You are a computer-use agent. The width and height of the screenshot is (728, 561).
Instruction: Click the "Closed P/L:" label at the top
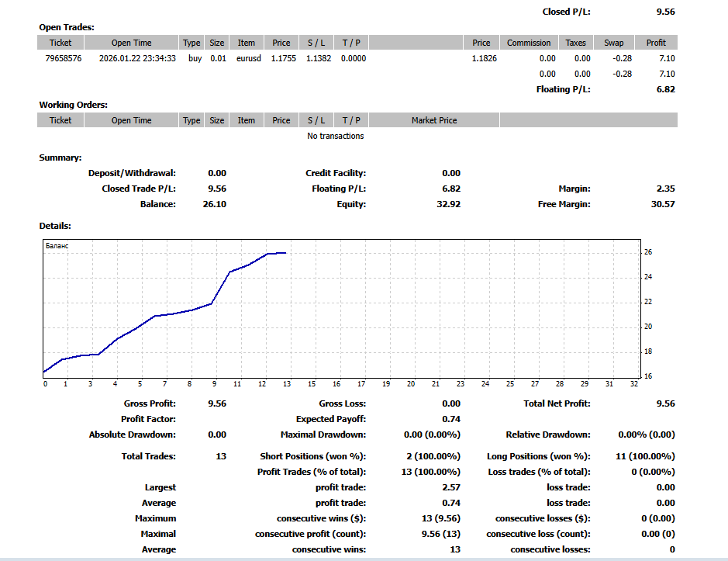(566, 12)
